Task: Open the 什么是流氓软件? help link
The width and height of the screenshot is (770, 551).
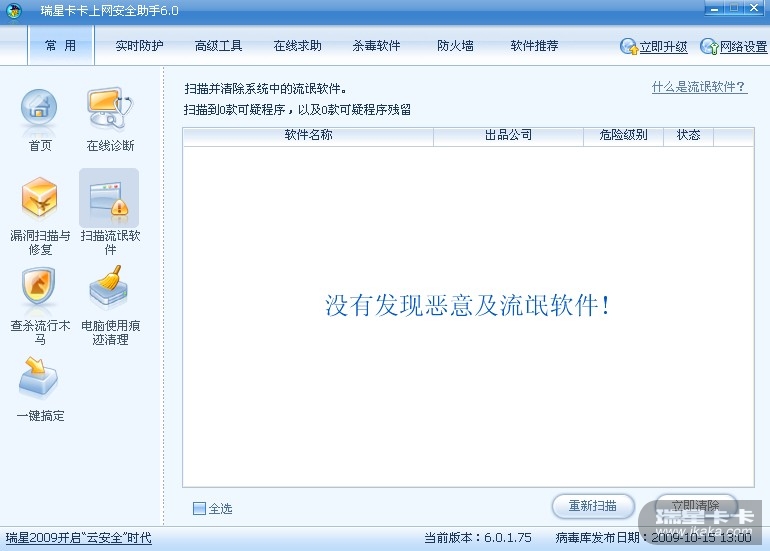Action: (699, 87)
